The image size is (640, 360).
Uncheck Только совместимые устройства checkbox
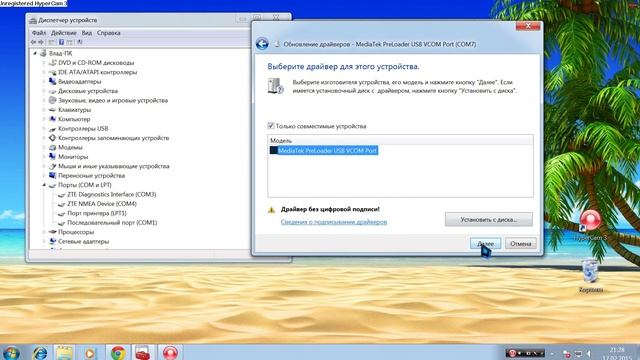[x=271, y=126]
